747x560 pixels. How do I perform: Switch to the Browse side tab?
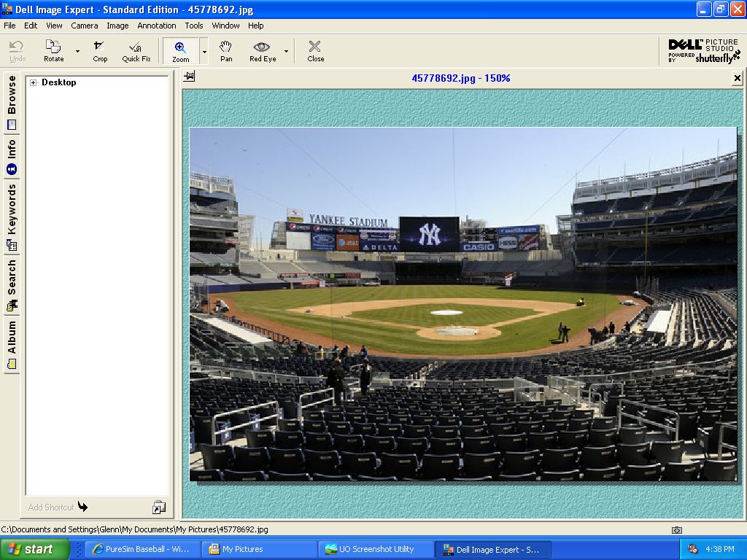(x=12, y=102)
